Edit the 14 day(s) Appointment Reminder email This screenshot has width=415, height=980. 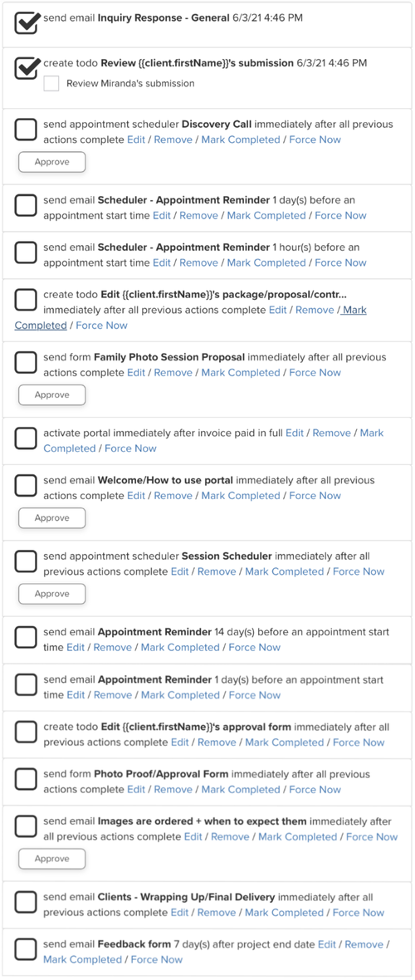(76, 648)
